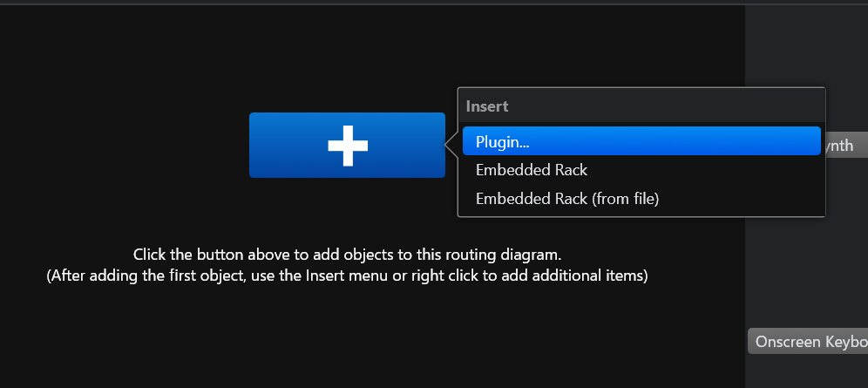Click the white plus symbol icon

(x=348, y=145)
